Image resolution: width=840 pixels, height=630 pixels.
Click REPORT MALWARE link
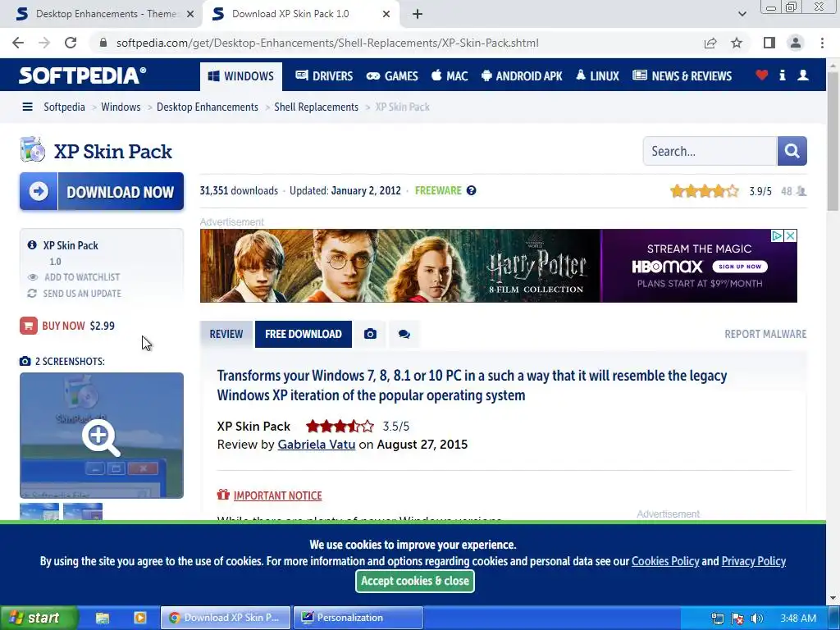coord(765,335)
